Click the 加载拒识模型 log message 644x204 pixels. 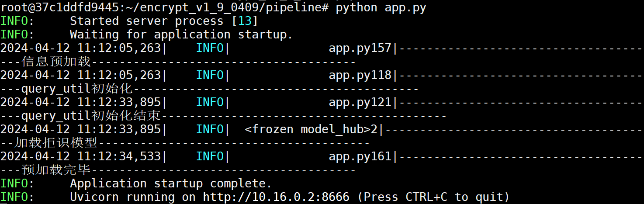click(56, 143)
